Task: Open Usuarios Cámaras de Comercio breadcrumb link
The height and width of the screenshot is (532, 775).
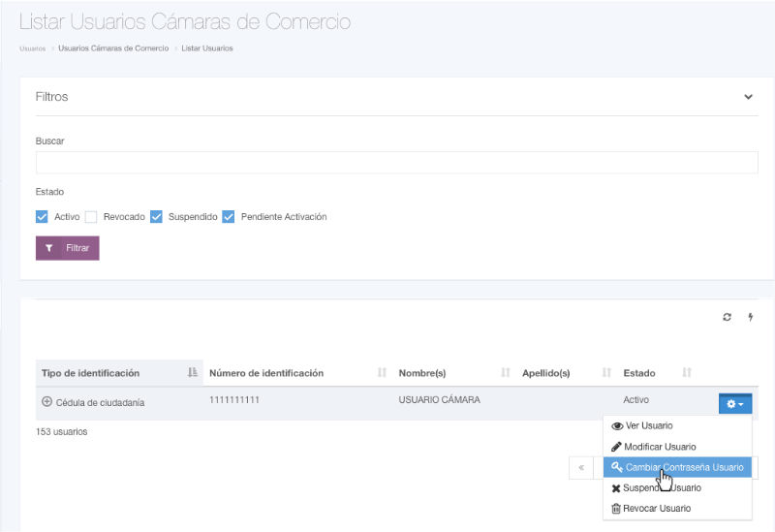Action: coord(113,48)
